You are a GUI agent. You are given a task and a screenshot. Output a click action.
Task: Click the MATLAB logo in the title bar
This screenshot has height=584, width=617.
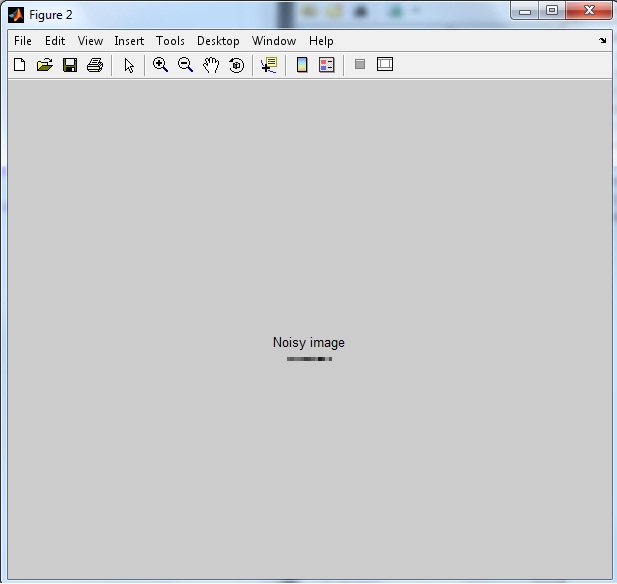pos(16,15)
